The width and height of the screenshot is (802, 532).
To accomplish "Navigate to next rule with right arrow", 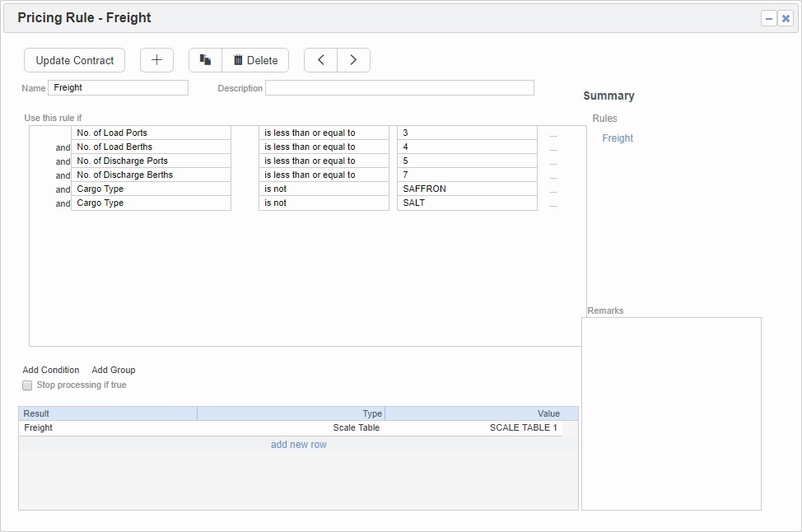I will pyautogui.click(x=353, y=59).
